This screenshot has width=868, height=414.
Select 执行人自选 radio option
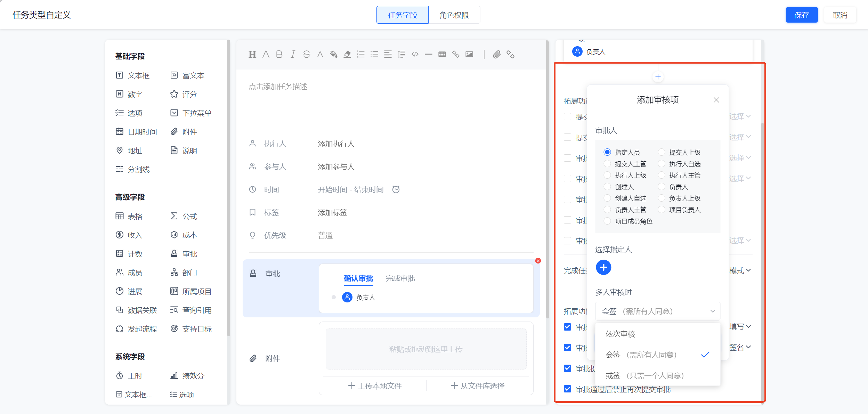(679, 164)
